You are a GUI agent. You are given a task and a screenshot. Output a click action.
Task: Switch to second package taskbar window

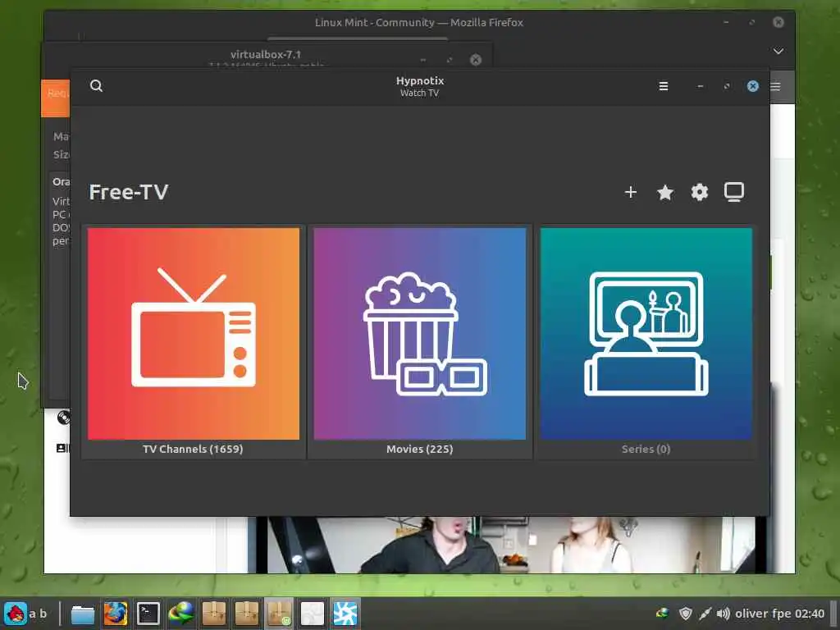click(x=246, y=614)
